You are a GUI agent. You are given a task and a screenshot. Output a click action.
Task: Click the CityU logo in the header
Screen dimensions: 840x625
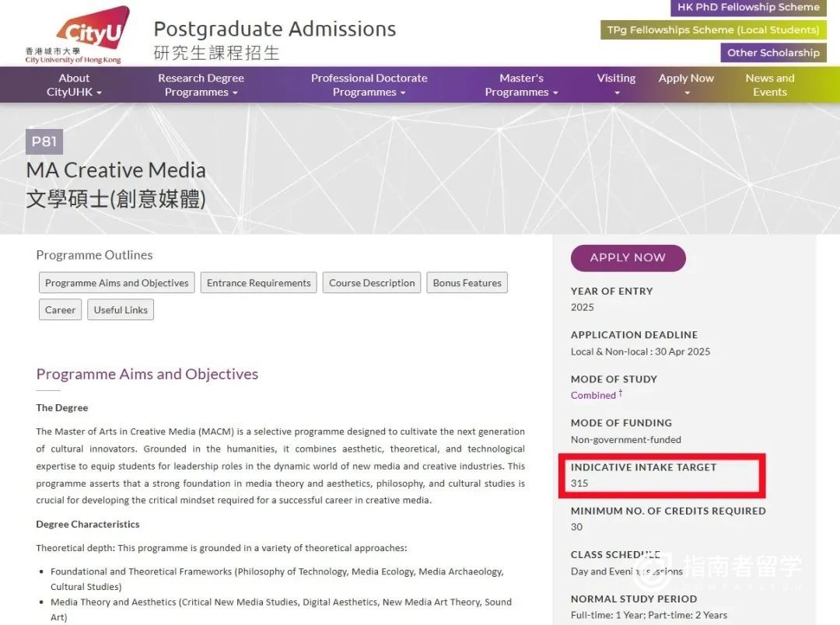[x=77, y=35]
